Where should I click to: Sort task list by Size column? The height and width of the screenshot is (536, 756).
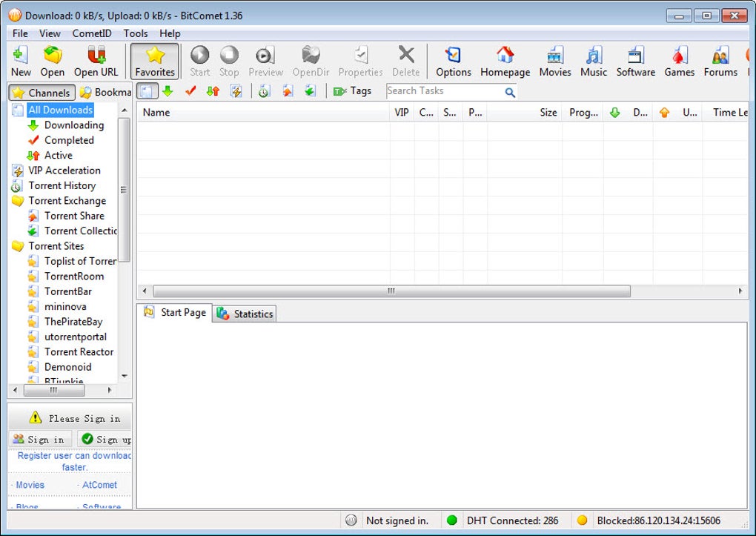(x=525, y=113)
